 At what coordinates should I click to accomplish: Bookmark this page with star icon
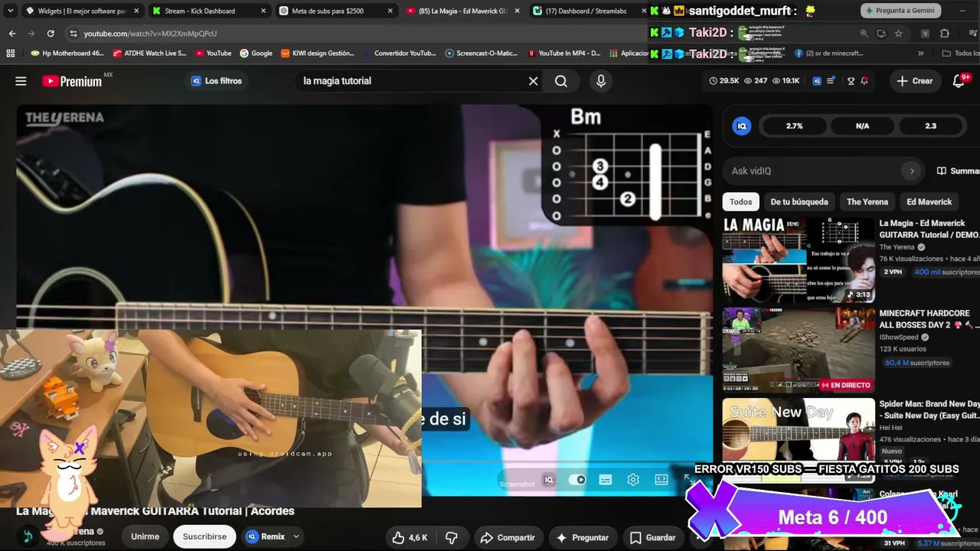(x=899, y=34)
